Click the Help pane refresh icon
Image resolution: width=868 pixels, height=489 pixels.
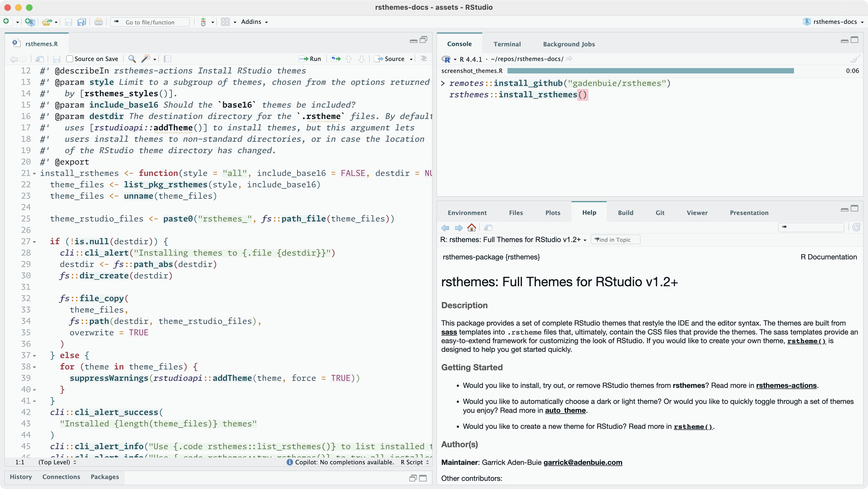click(856, 227)
